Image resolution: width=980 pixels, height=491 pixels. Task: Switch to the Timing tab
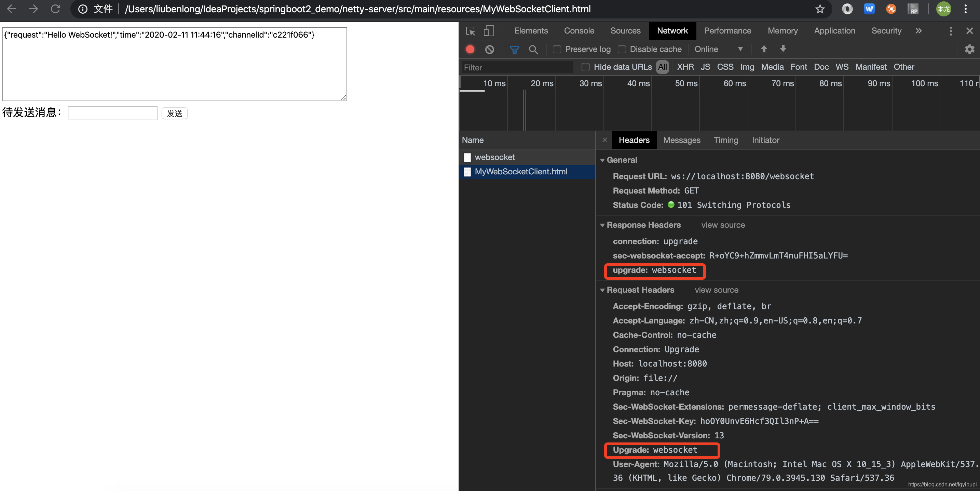coord(726,140)
